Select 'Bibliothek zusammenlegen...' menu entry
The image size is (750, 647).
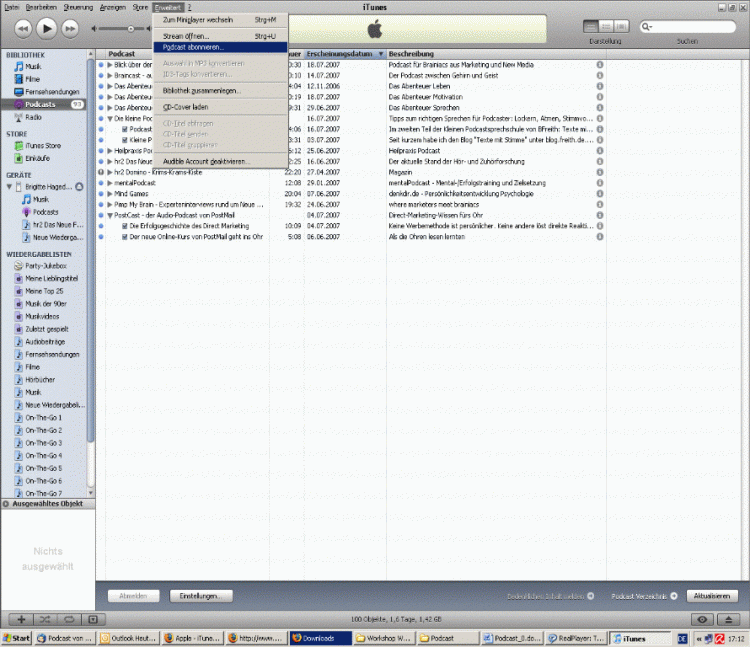202,90
